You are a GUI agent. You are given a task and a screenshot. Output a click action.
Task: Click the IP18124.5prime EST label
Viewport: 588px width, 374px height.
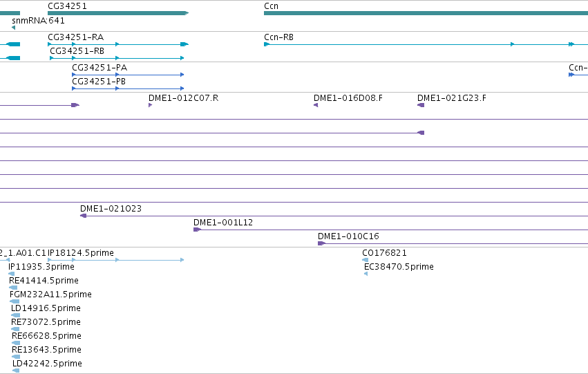point(81,253)
